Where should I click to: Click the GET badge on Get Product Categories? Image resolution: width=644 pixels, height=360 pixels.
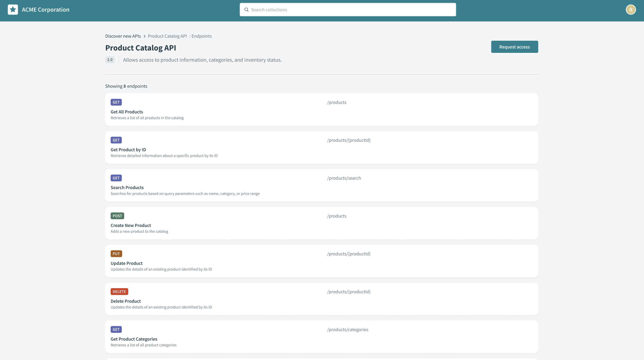(x=116, y=329)
